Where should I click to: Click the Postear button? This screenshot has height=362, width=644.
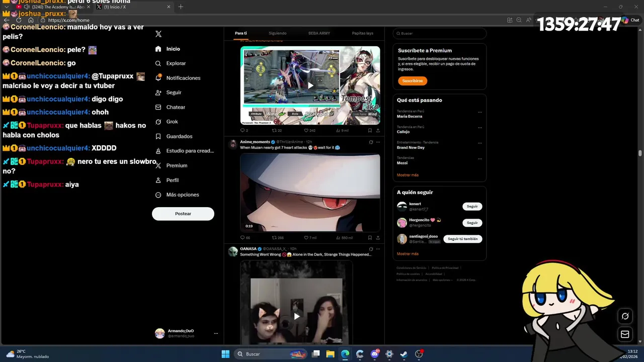click(183, 214)
